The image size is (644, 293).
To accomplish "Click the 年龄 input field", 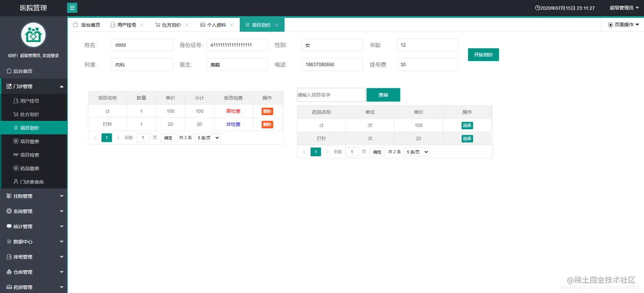I will pyautogui.click(x=427, y=45).
